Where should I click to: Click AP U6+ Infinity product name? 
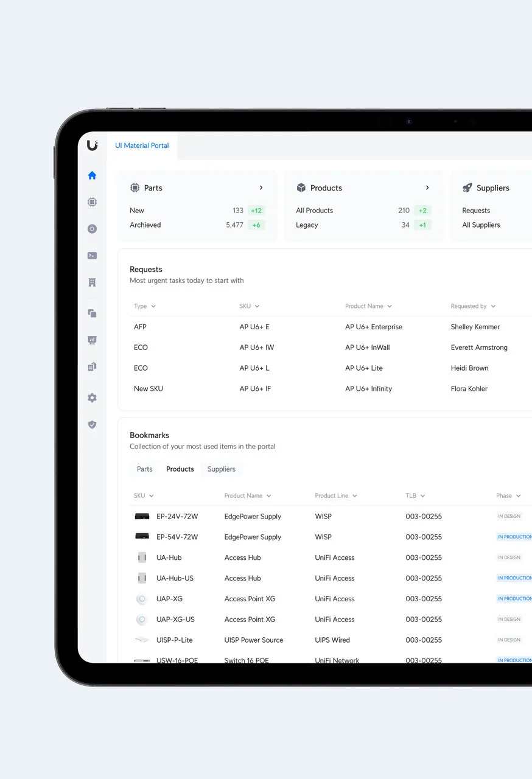tap(369, 389)
